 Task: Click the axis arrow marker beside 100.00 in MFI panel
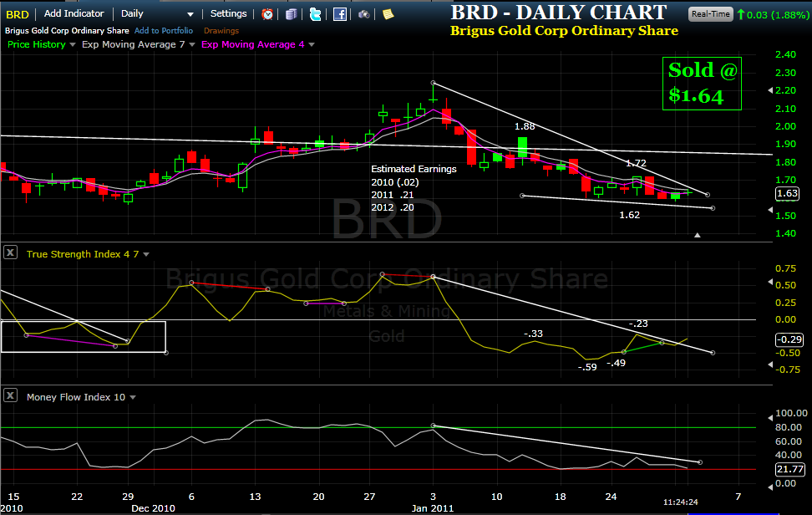[x=770, y=417]
